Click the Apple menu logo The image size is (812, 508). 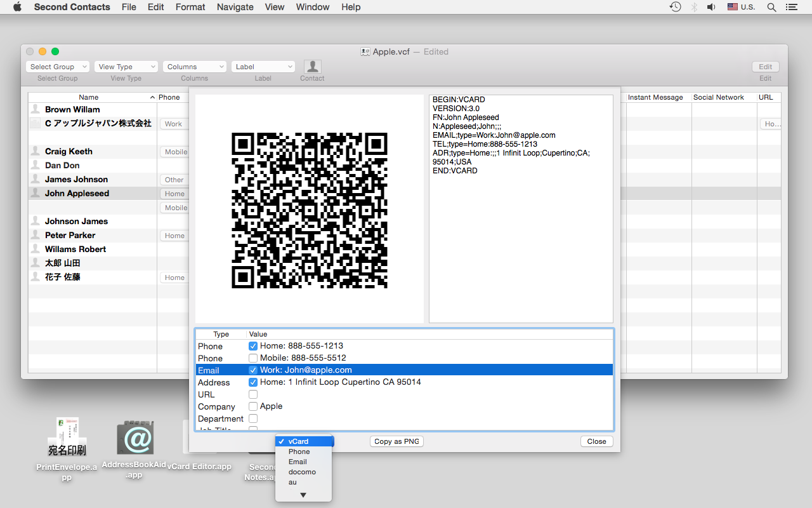tap(17, 7)
